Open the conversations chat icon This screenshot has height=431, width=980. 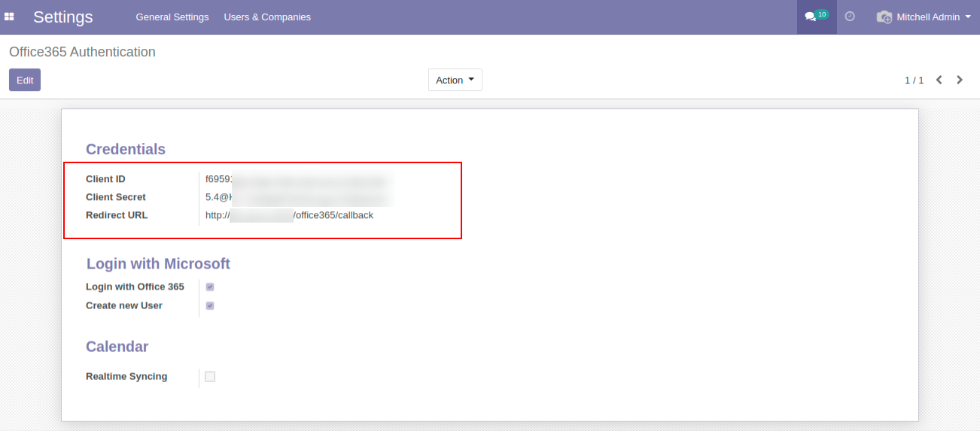[810, 17]
